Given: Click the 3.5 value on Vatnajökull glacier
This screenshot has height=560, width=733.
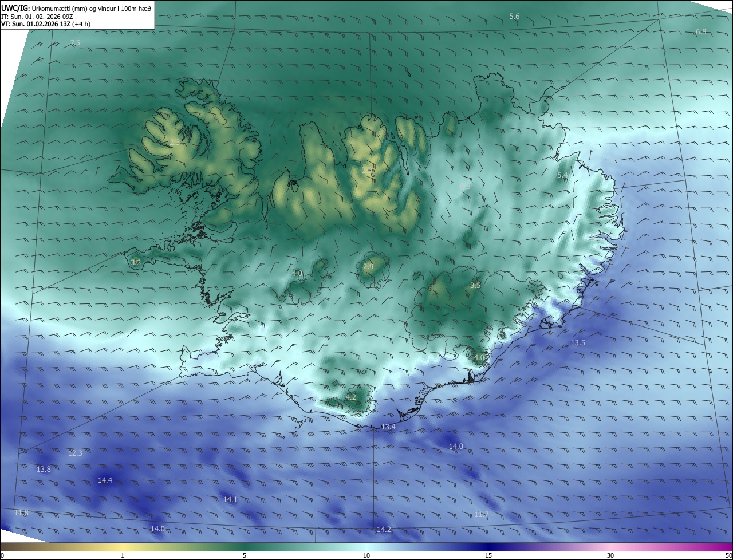Looking at the screenshot, I should 475,285.
